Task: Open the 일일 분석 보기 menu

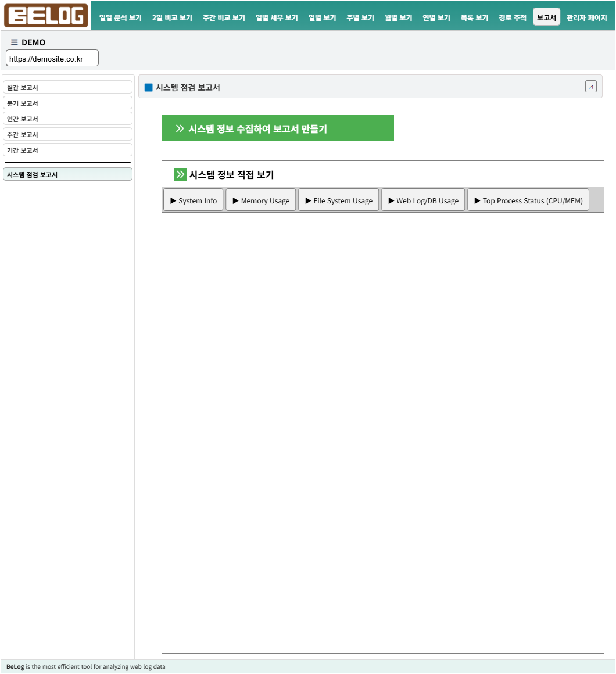Action: coord(120,17)
